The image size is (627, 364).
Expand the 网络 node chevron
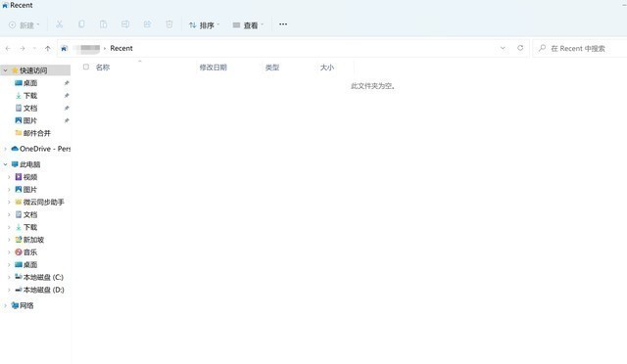tap(5, 305)
